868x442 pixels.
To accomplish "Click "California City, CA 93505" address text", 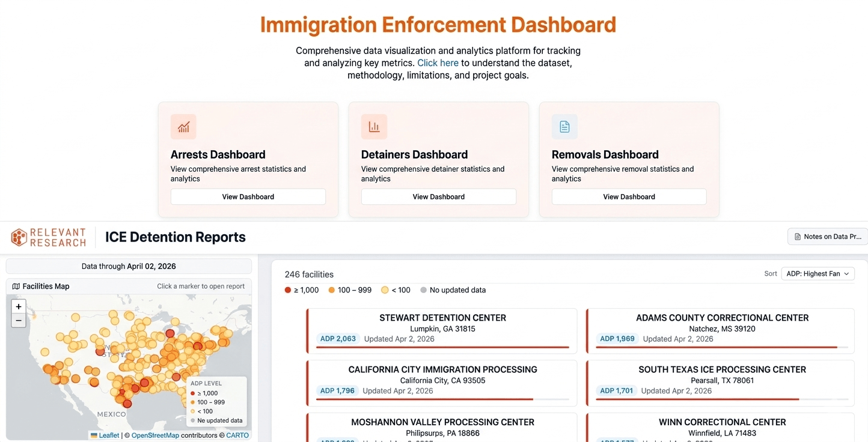I will pos(443,381).
